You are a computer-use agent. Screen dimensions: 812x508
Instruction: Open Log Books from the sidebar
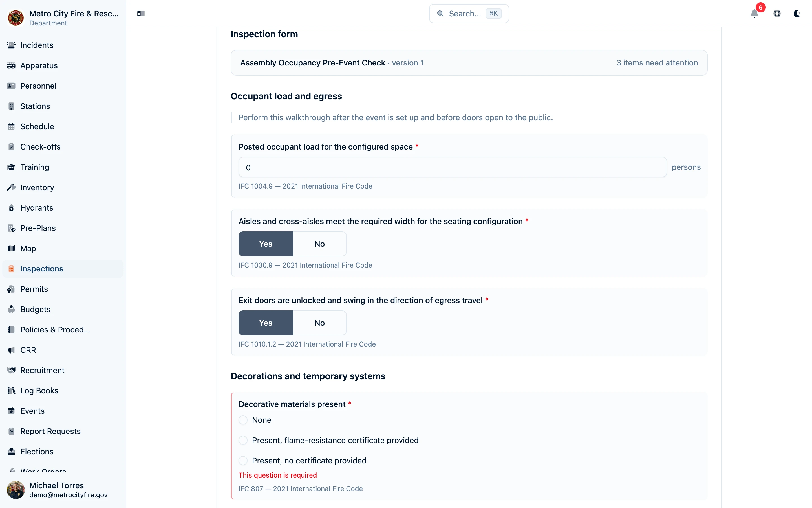coord(63,390)
